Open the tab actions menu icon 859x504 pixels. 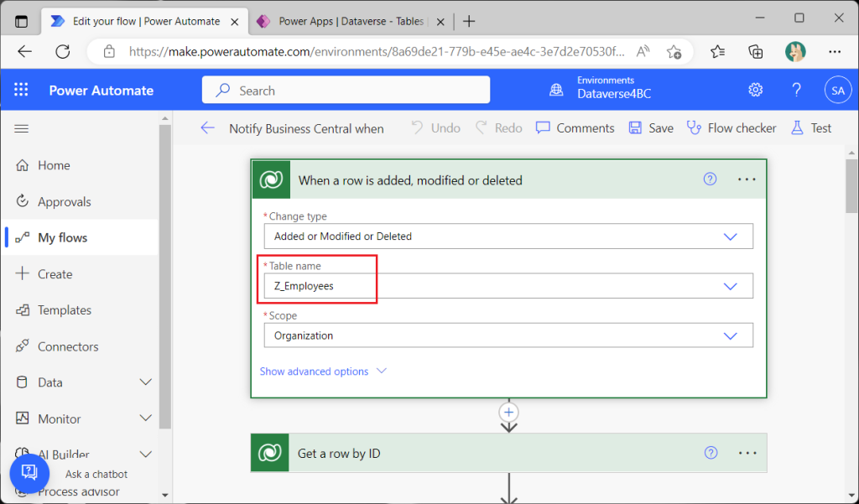coord(21,22)
